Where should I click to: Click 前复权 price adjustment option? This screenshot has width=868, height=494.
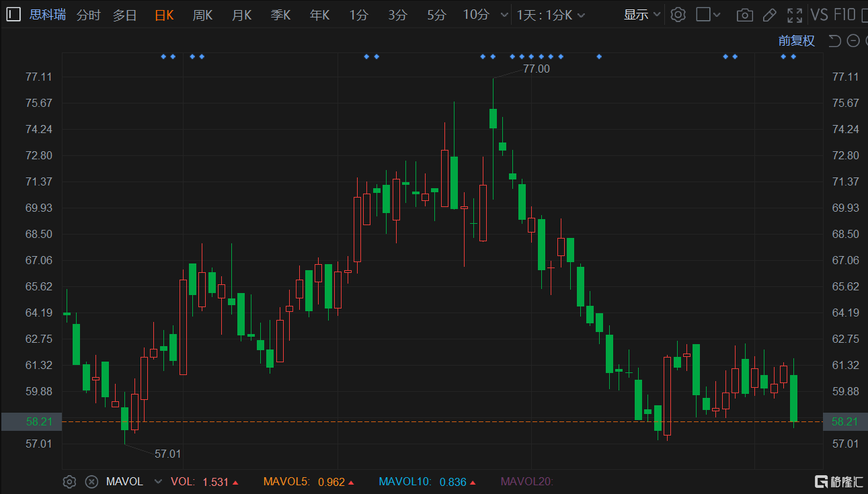click(x=797, y=41)
